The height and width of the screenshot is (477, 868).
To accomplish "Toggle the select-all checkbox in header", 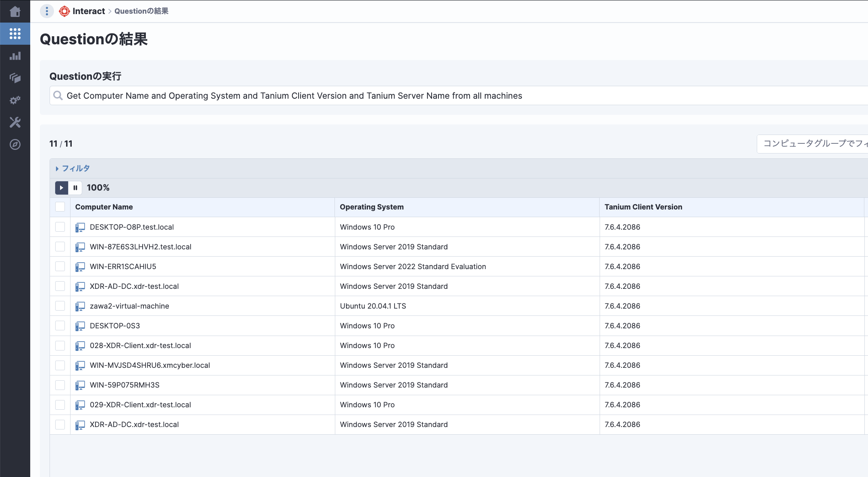I will coord(60,207).
